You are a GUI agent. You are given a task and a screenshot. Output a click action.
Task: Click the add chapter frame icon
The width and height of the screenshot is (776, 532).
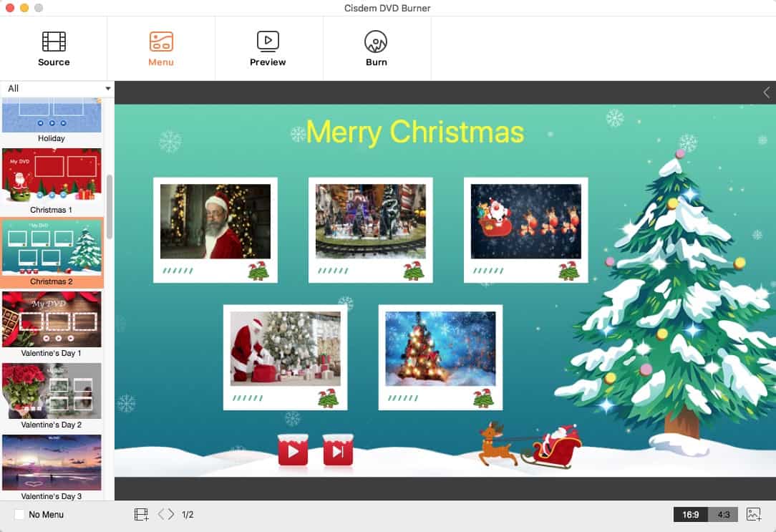coord(141,514)
